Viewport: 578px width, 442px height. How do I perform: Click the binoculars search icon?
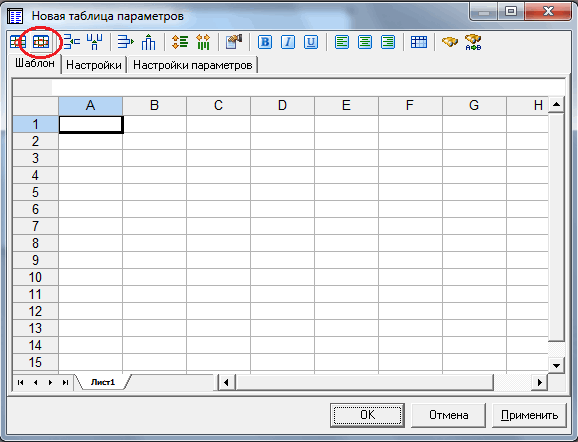(450, 42)
